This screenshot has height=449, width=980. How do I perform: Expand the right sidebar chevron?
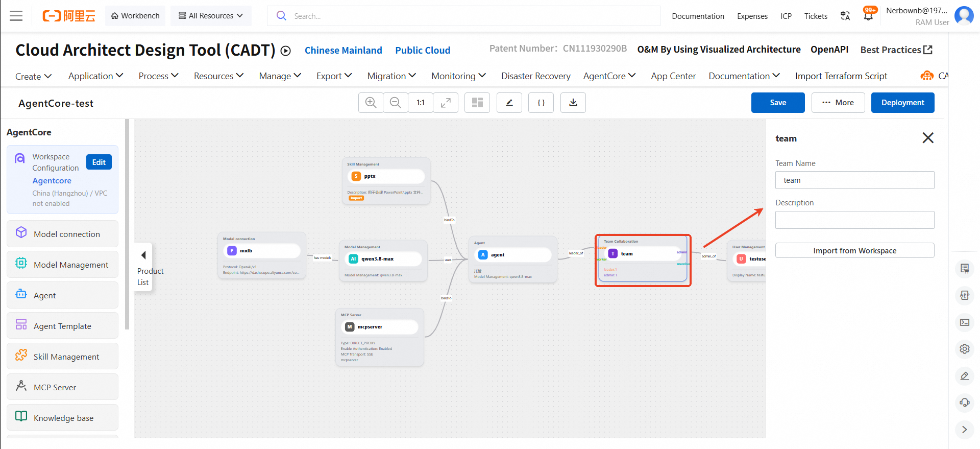(x=964, y=430)
